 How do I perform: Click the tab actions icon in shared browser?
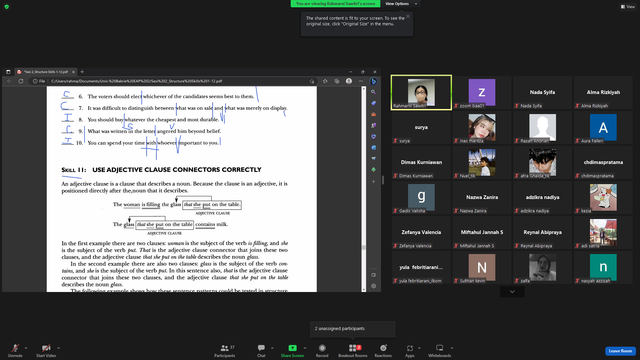8,72
